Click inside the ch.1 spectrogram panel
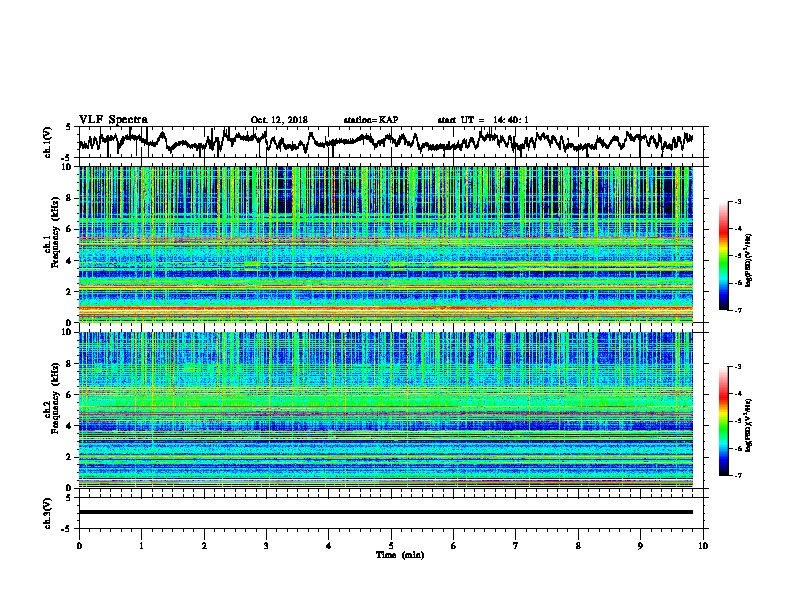Image resolution: width=792 pixels, height=612 pixels. (386, 244)
